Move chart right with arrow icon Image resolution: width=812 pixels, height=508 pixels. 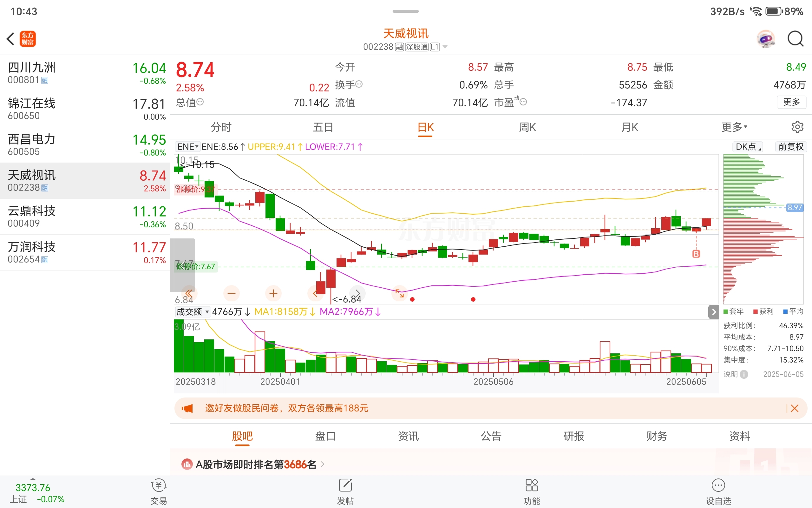click(357, 293)
